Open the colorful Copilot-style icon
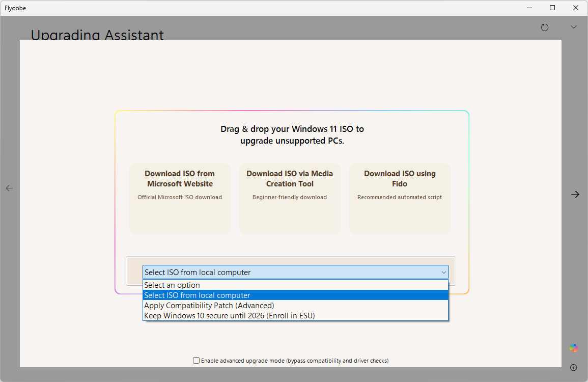 pos(573,348)
